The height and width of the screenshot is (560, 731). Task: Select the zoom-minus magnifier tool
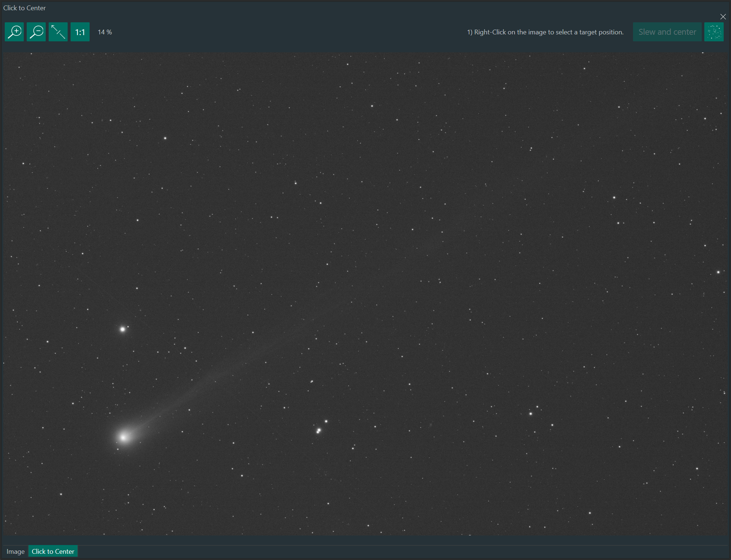[x=36, y=32]
